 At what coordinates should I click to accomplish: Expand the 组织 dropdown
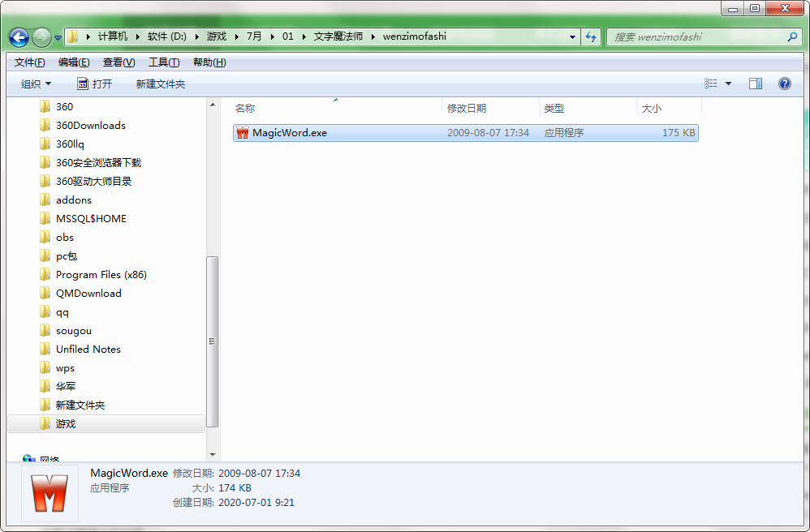tap(37, 84)
